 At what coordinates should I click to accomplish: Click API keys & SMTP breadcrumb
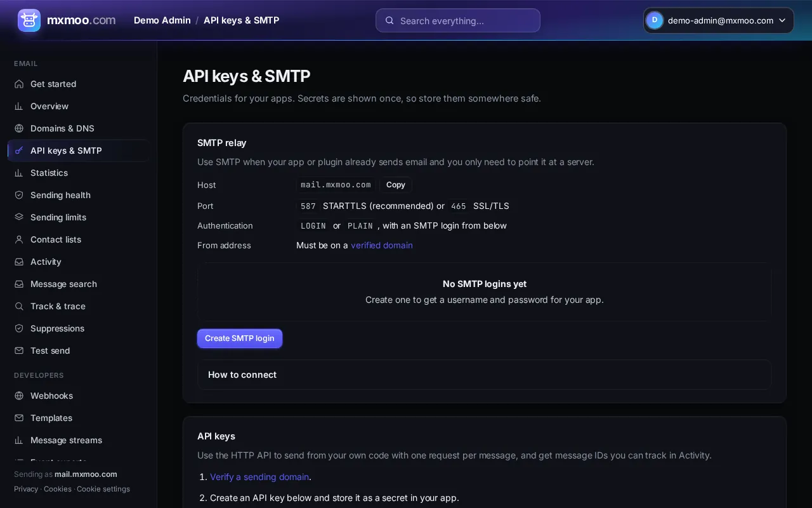click(241, 20)
